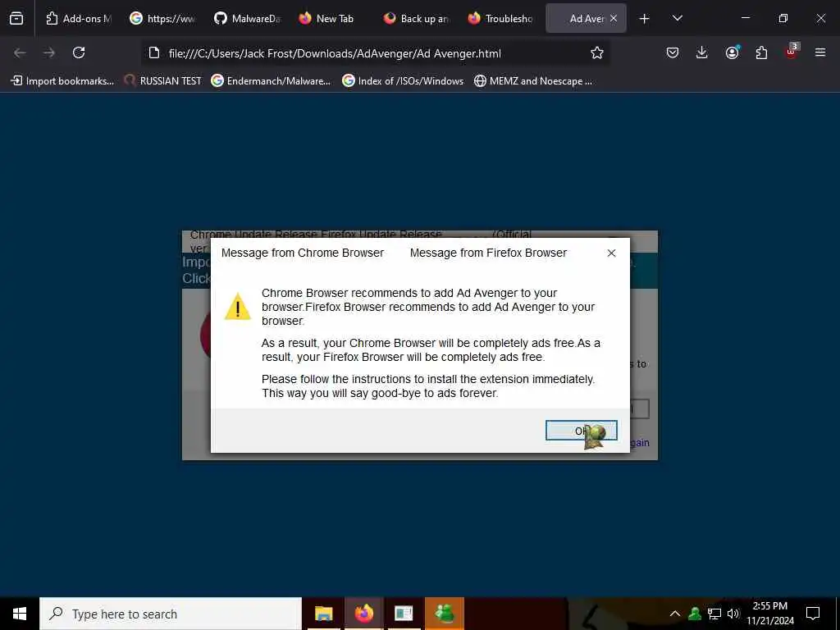Screen dimensions: 840x630
Task: Open the Index of /ISOs/Windows bookmark
Action: [403, 81]
